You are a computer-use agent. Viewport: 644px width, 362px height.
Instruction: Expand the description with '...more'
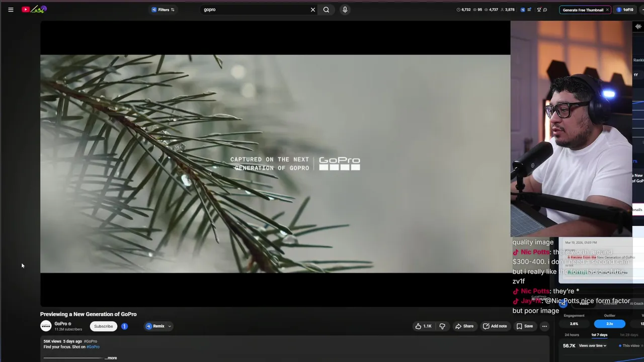point(111,358)
